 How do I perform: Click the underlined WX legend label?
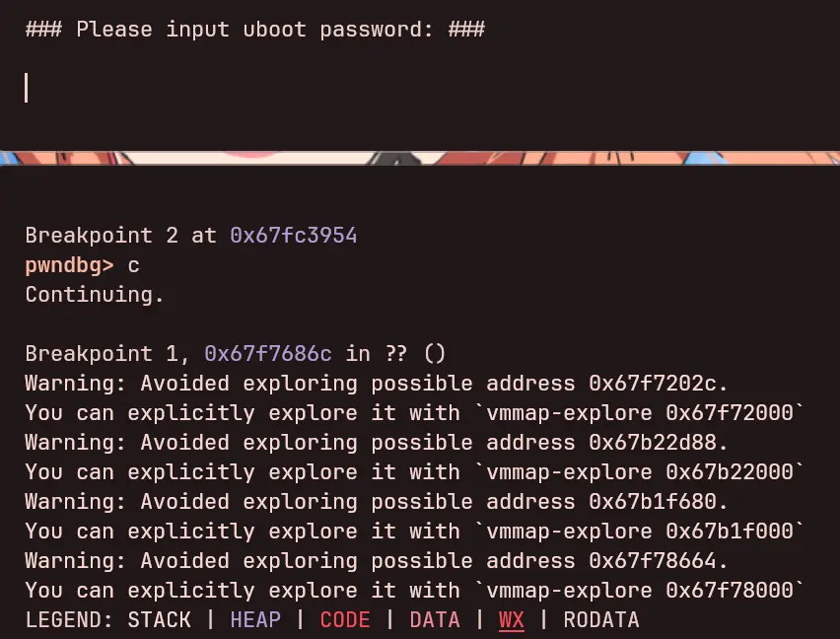pyautogui.click(x=511, y=620)
